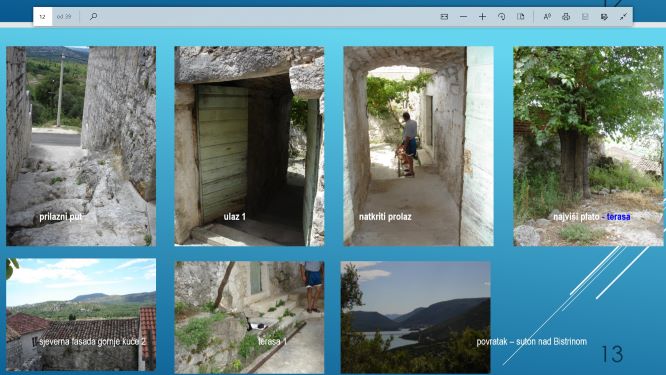Print the document with the printer icon

(566, 17)
